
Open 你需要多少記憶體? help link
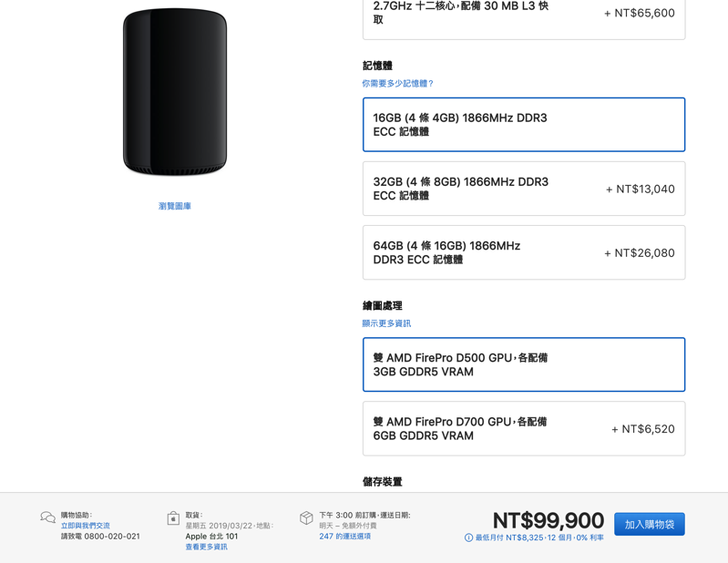point(397,83)
